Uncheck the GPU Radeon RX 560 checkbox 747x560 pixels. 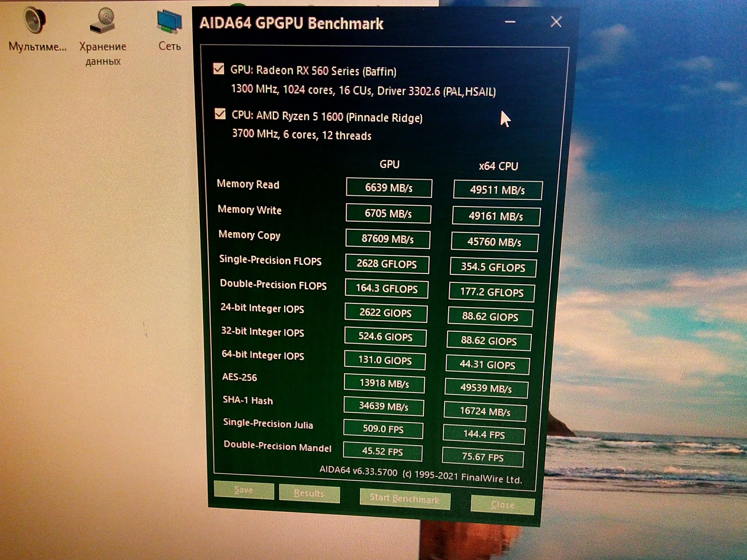coord(218,69)
